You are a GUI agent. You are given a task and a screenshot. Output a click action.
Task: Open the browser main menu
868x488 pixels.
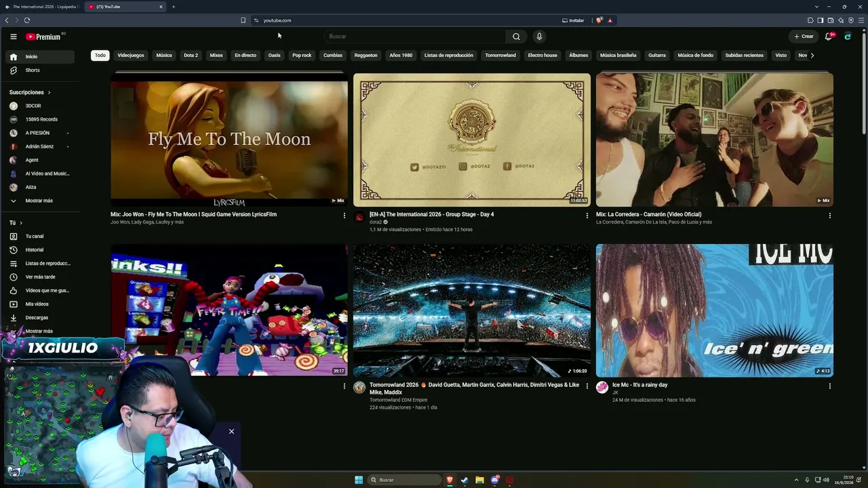point(861,20)
